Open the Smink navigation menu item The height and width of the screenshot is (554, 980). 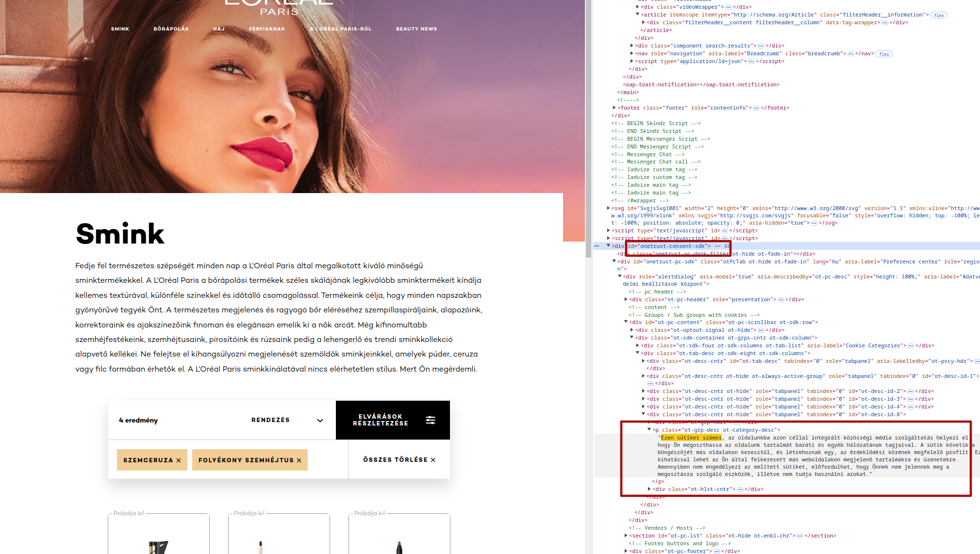120,29
